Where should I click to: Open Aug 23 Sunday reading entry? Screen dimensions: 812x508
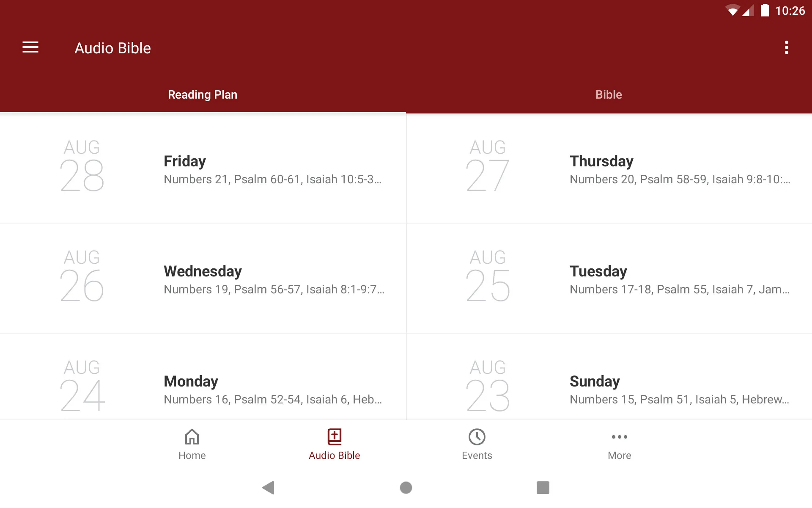pos(609,386)
